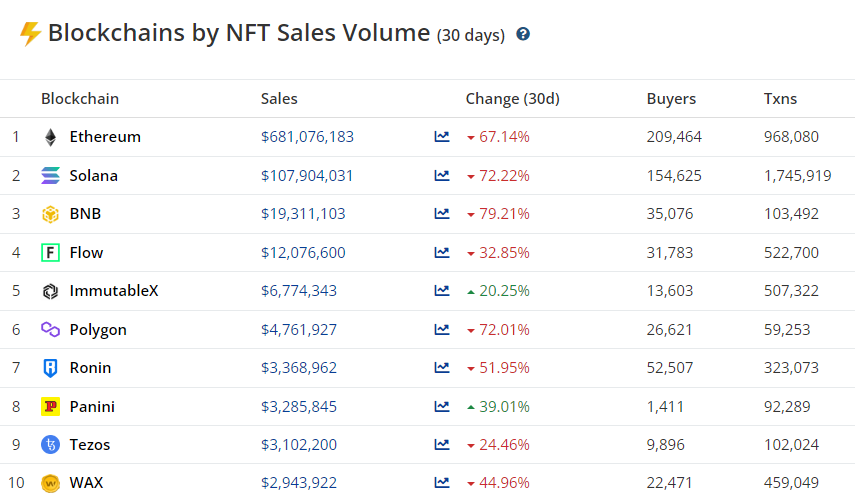Open the Tezos trend chart icon

pyautogui.click(x=442, y=445)
